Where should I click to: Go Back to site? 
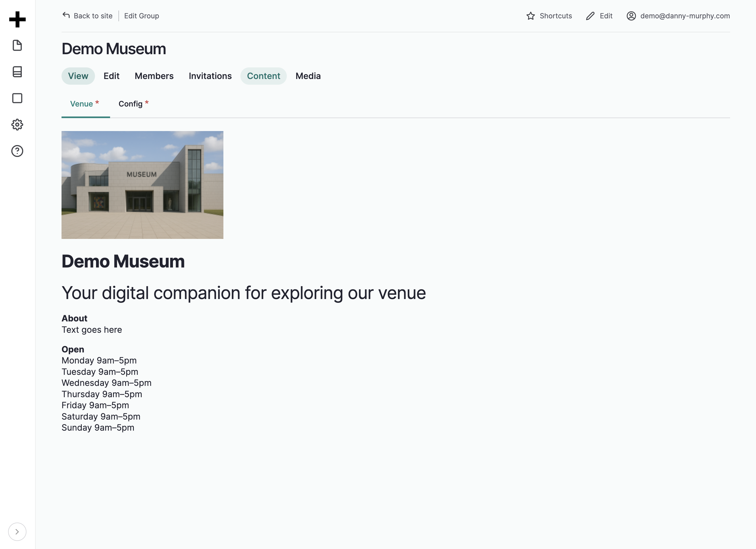[x=87, y=16]
